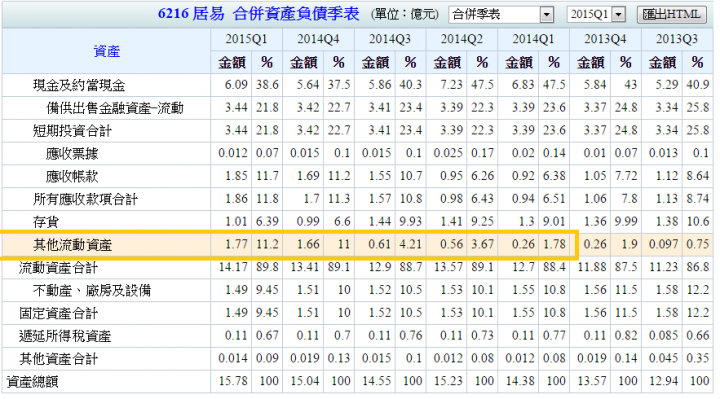Screen dimensions: 720x399
Task: Click the 其他流動資產 row label
Action: tap(72, 245)
